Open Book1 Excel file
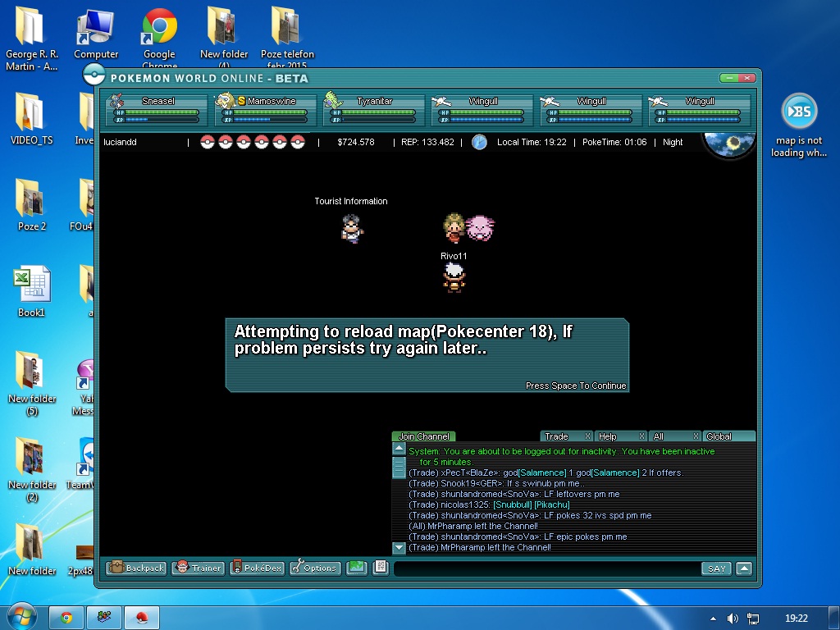840x630 pixels. click(x=32, y=291)
